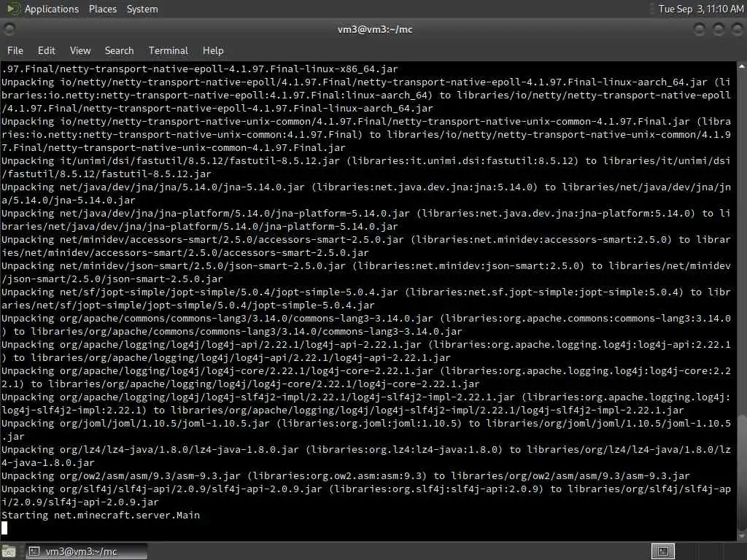
Task: Click the vm3@vm3:~/mc title bar text
Action: click(x=375, y=29)
